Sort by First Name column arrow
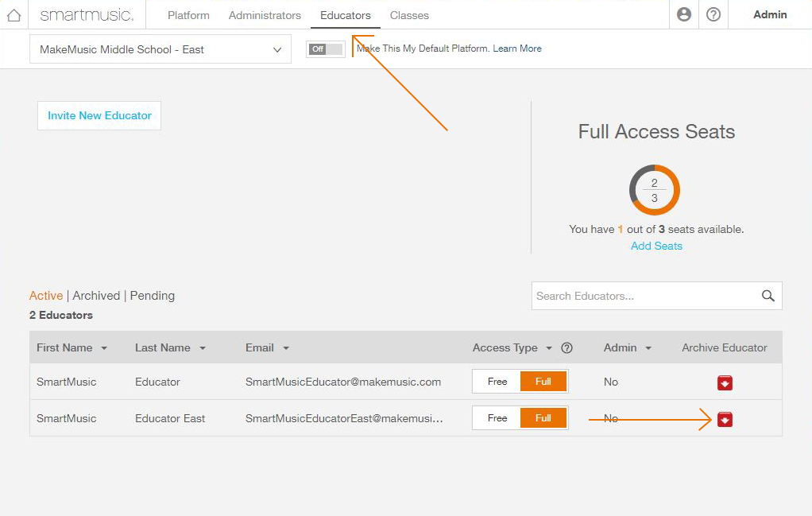 [104, 348]
